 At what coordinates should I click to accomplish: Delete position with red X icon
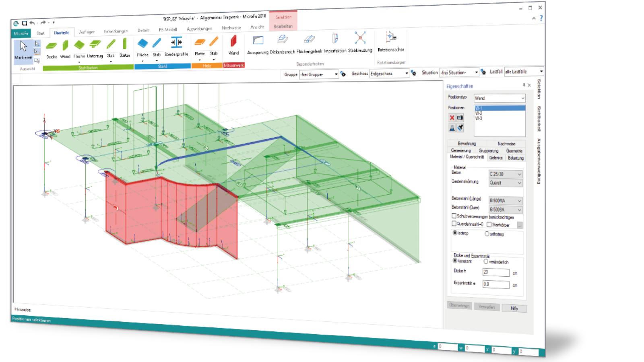coord(452,118)
